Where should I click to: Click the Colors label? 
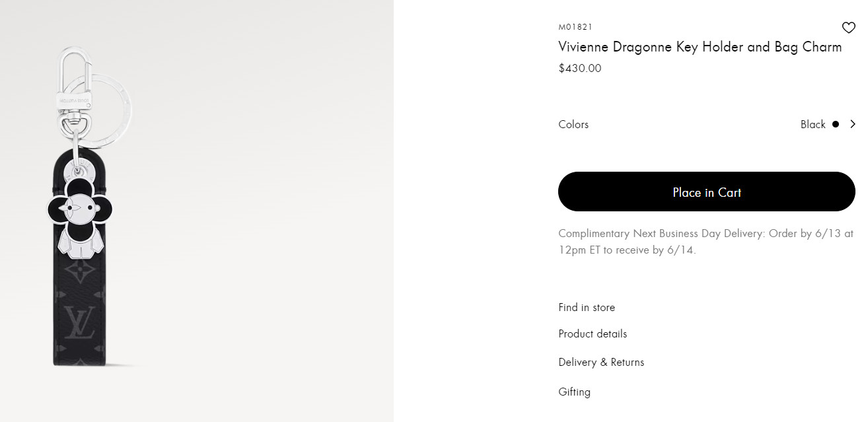573,124
